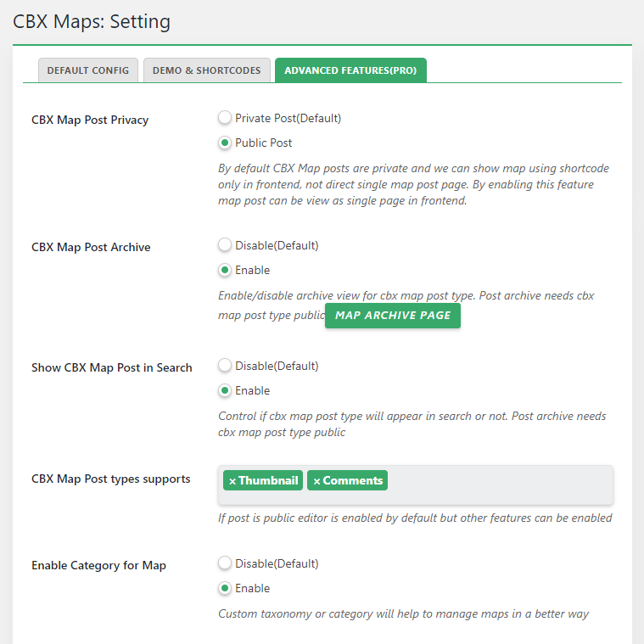Select the Advanced Features(Pro) tab
This screenshot has width=644, height=644.
point(350,70)
